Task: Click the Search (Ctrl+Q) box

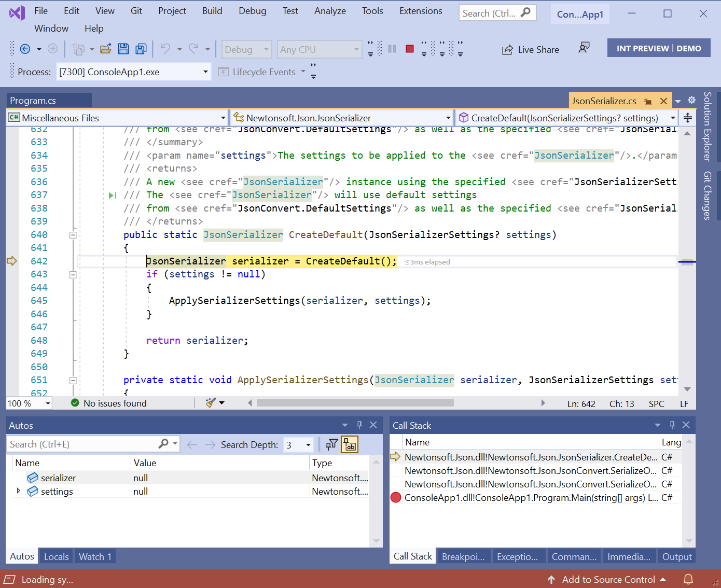Action: (x=497, y=13)
